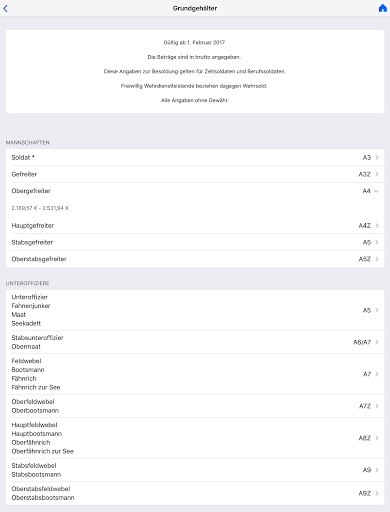Open the Unteroffizier Fahnenjunker A5 entry
The height and width of the screenshot is (512, 390).
point(195,310)
